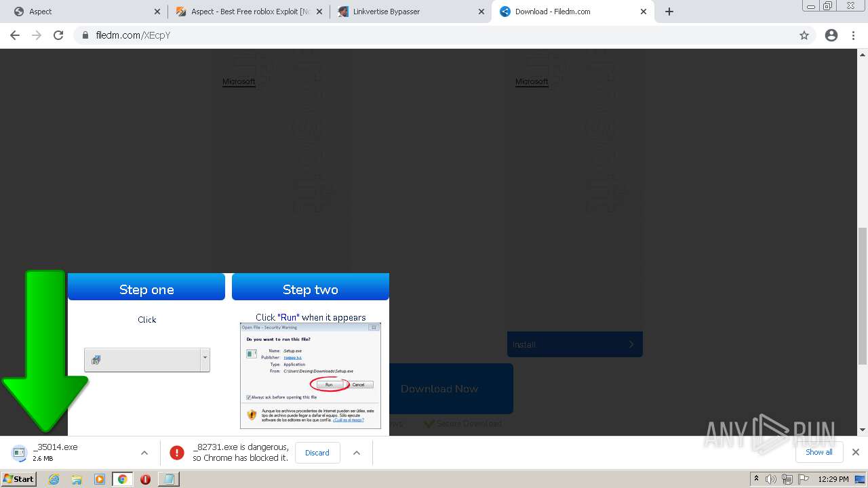This screenshot has width=868, height=488.
Task: Click the _35014.exe file icon
Action: click(19, 452)
